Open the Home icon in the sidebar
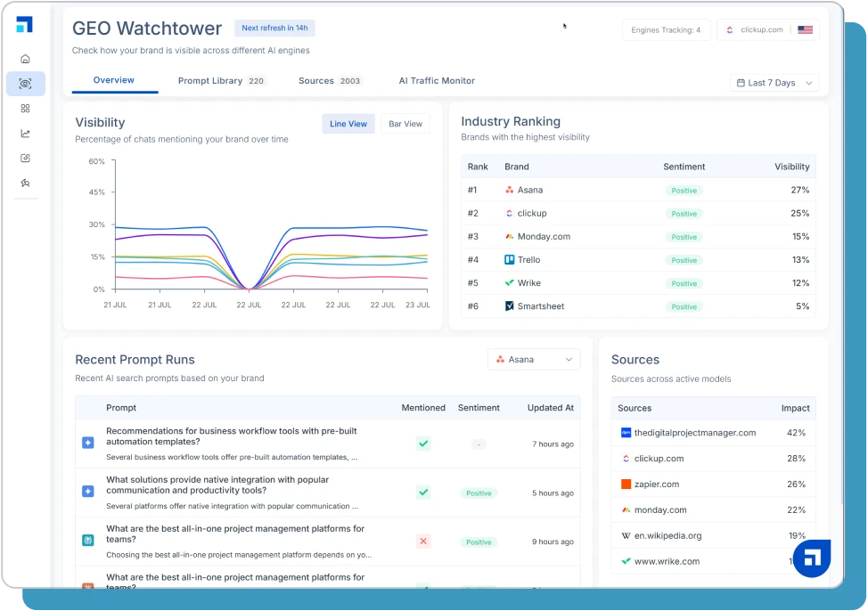 click(25, 59)
